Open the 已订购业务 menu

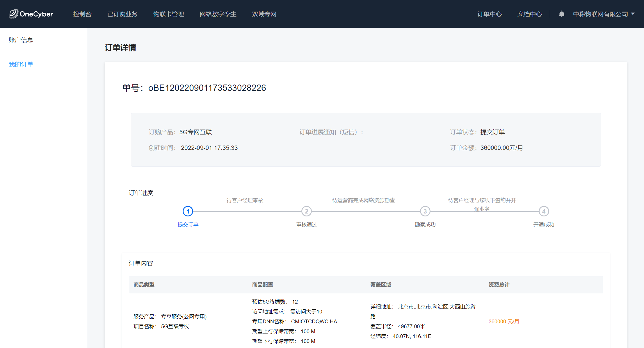[x=122, y=14]
